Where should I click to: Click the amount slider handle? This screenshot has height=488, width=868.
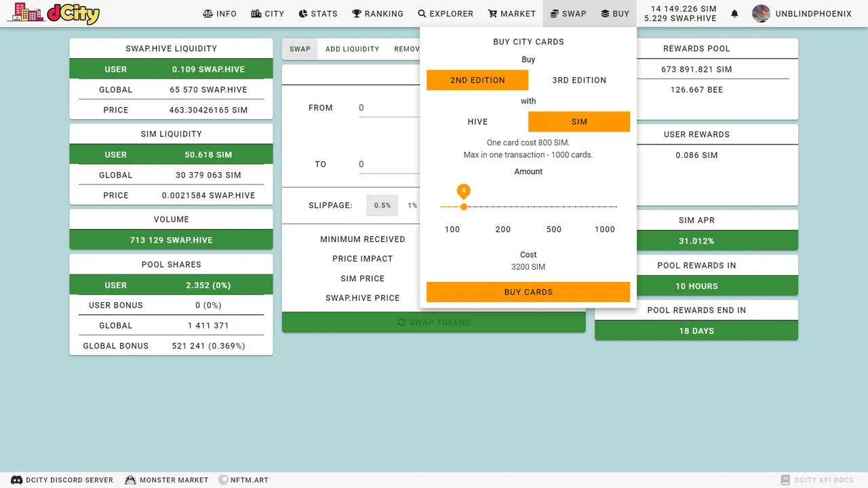[x=464, y=206]
